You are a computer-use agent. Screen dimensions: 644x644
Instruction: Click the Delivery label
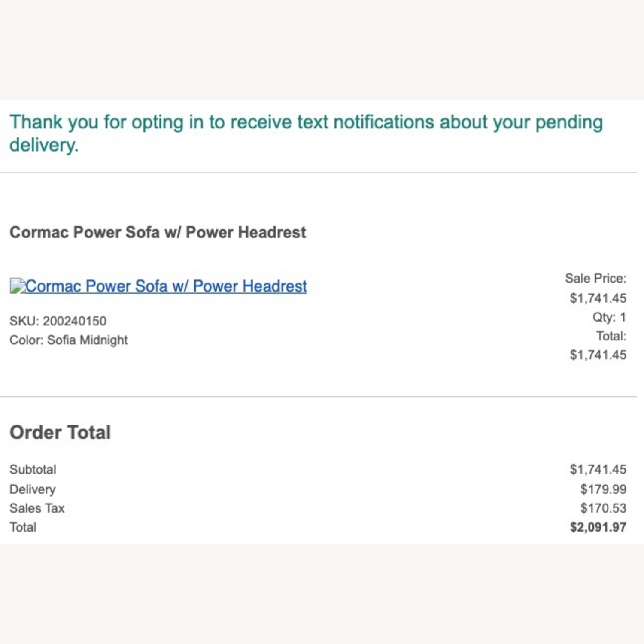(x=33, y=489)
